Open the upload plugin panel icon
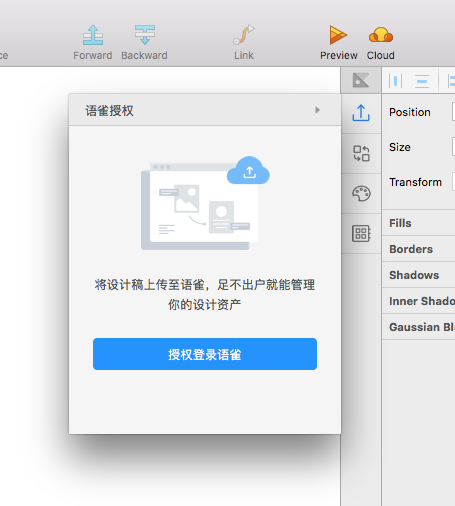 click(361, 113)
